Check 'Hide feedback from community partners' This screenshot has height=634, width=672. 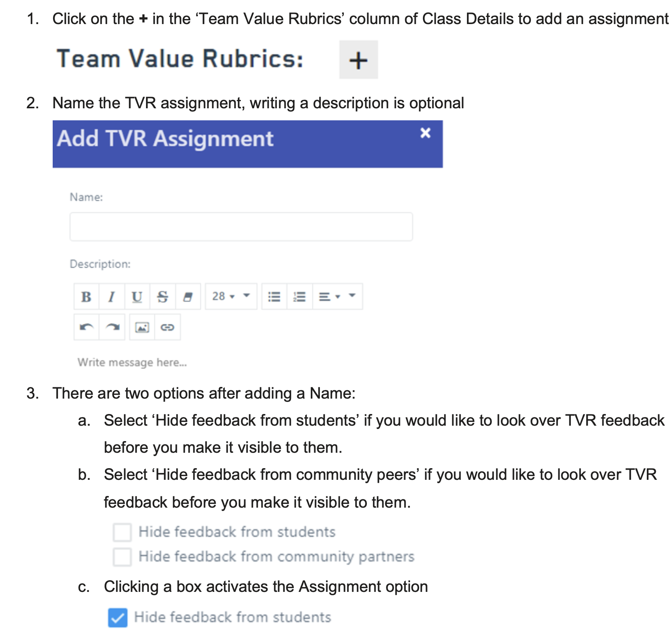tap(122, 557)
